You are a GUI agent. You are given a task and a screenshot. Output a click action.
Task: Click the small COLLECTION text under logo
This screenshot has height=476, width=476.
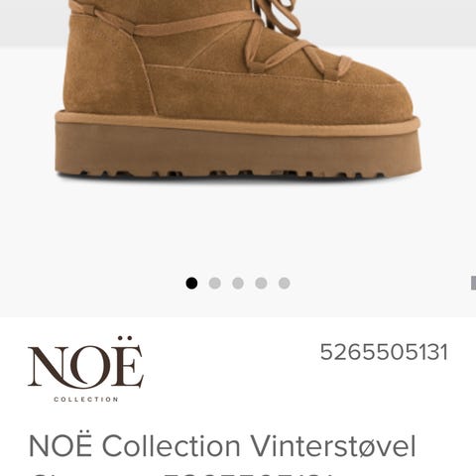(86, 400)
